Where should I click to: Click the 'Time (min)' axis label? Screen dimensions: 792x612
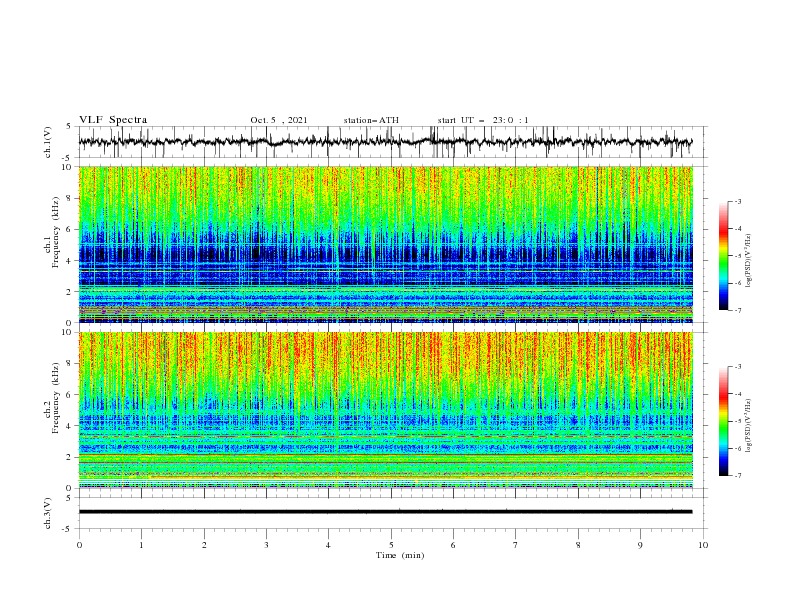point(400,555)
